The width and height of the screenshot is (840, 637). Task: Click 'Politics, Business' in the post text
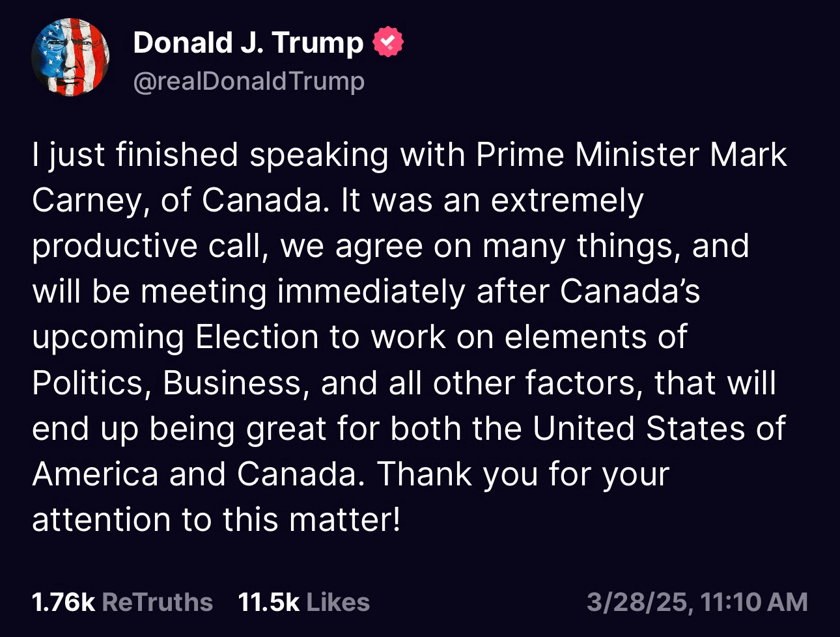pos(167,383)
